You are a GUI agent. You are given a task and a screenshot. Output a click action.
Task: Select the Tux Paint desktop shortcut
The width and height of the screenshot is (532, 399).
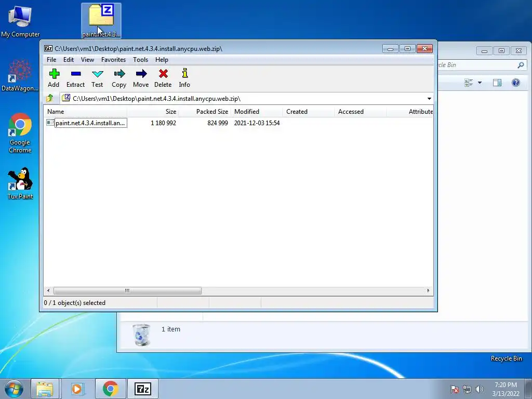tap(20, 183)
